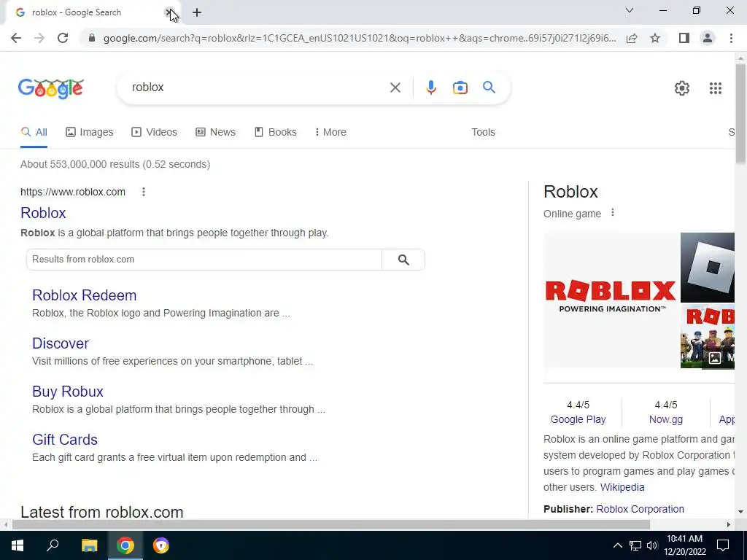Open Google quick settings gear
The image size is (747, 560).
[682, 88]
